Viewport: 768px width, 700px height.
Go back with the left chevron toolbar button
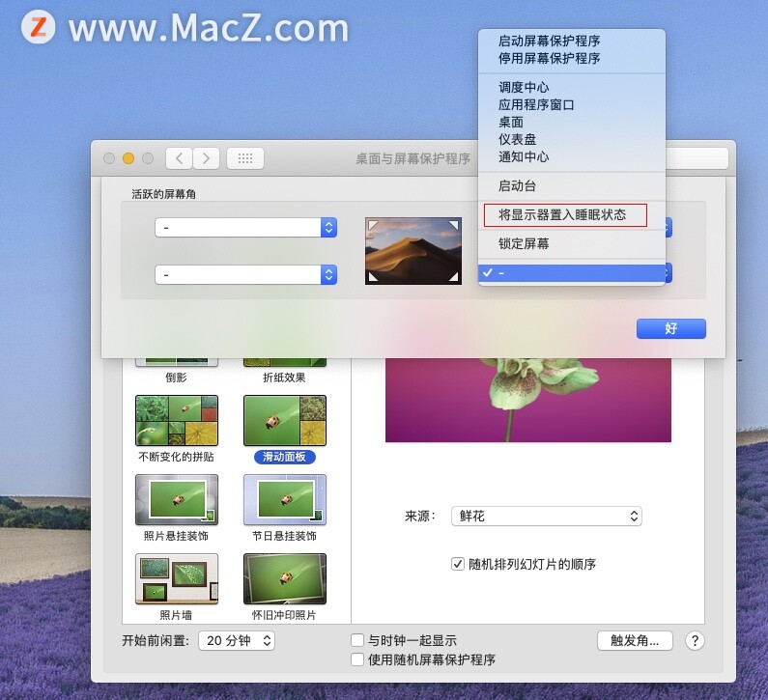pyautogui.click(x=180, y=158)
